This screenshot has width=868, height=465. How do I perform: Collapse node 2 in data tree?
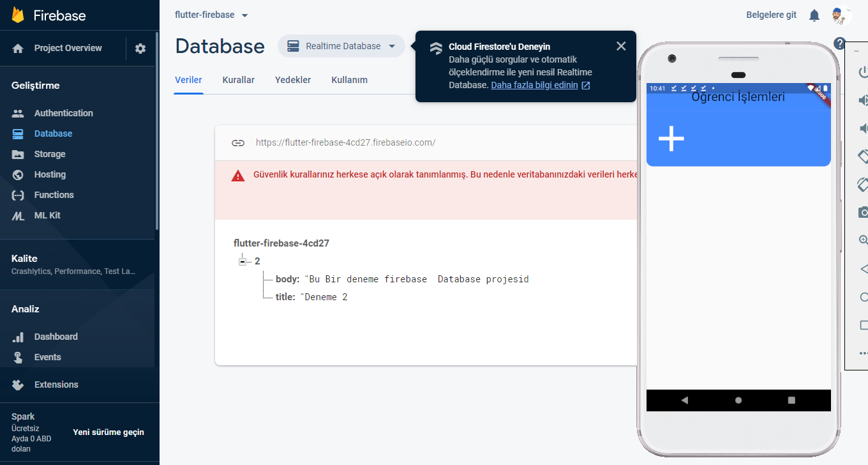243,261
